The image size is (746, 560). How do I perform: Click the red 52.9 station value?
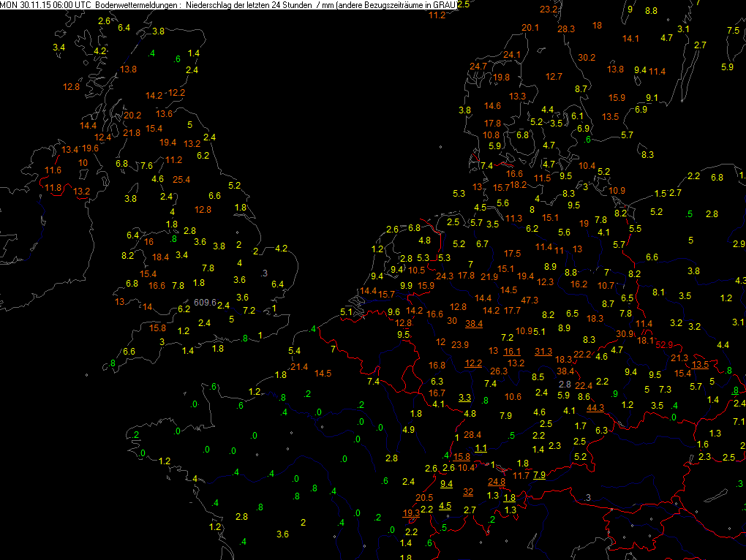[664, 344]
